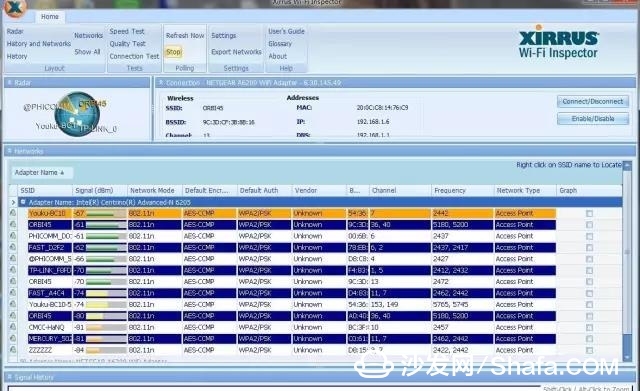This screenshot has height=391, width=640.
Task: Click the Xirrus application orb logo
Action: pyautogui.click(x=15, y=7)
